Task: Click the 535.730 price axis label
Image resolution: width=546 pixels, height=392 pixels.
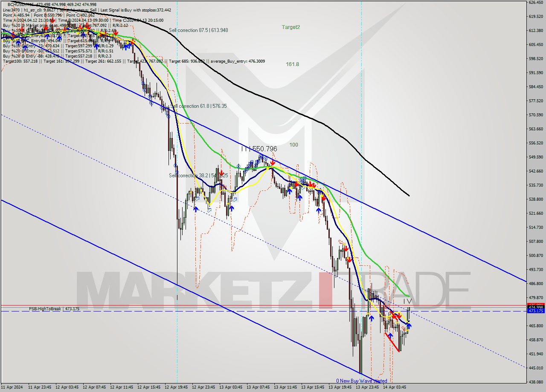Action: coord(536,185)
